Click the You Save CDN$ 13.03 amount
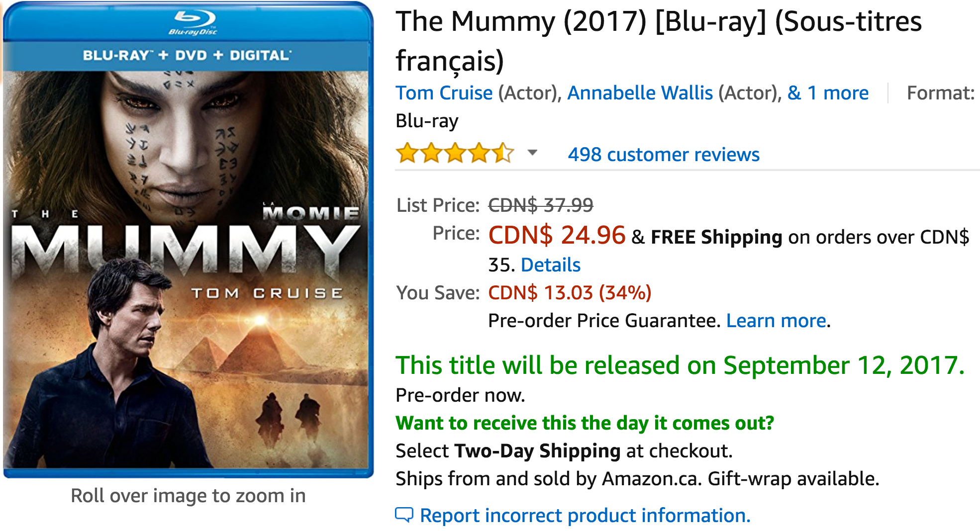Screen dimensions: 980x531 coord(570,293)
